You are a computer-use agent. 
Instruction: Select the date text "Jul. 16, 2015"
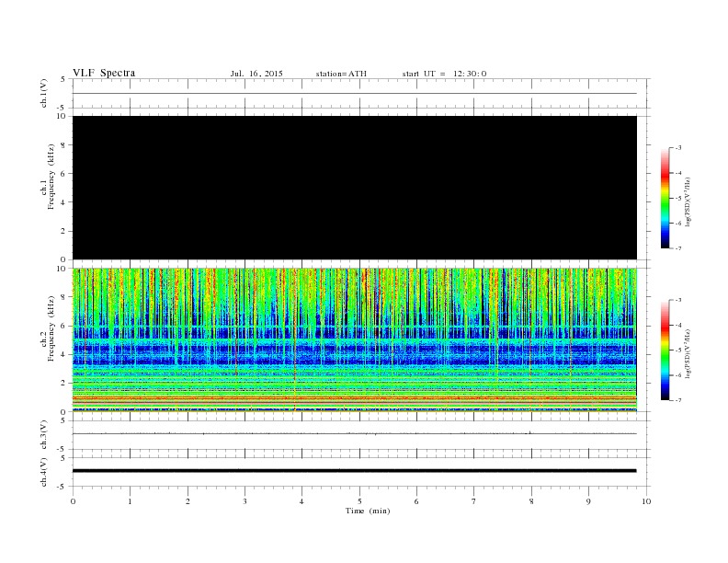point(256,74)
